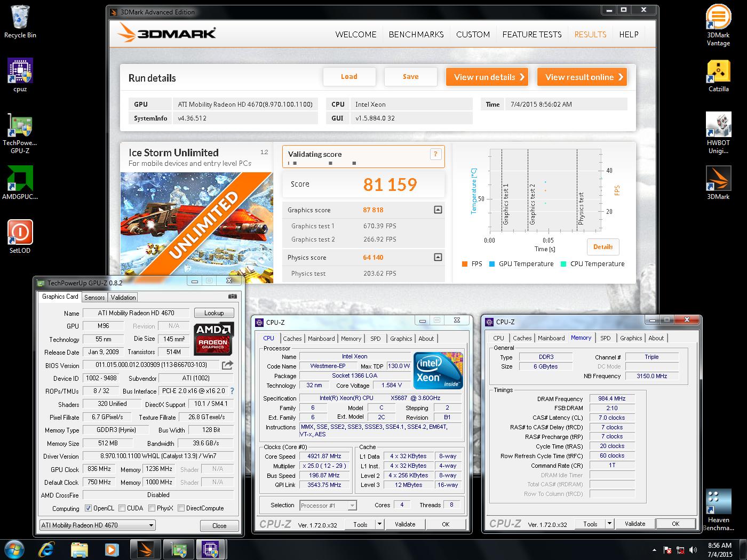Open Validation tab in GPU-Z
This screenshot has height=560, width=747.
tap(123, 298)
